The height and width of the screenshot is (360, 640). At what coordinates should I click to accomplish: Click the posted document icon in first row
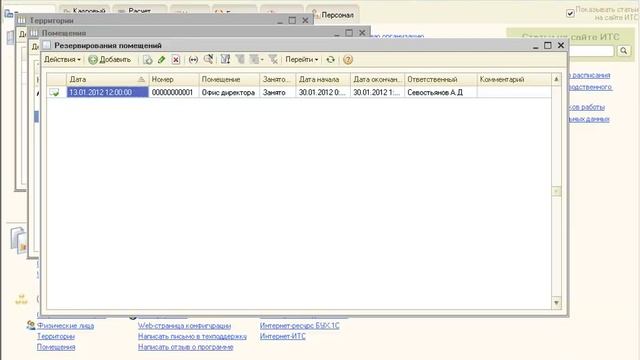tap(54, 93)
